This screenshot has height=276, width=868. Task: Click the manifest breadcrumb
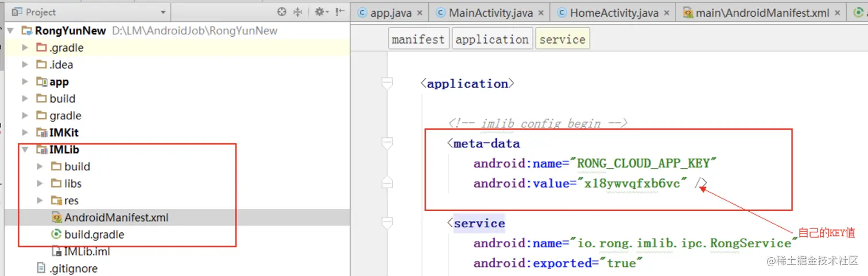[x=418, y=40]
